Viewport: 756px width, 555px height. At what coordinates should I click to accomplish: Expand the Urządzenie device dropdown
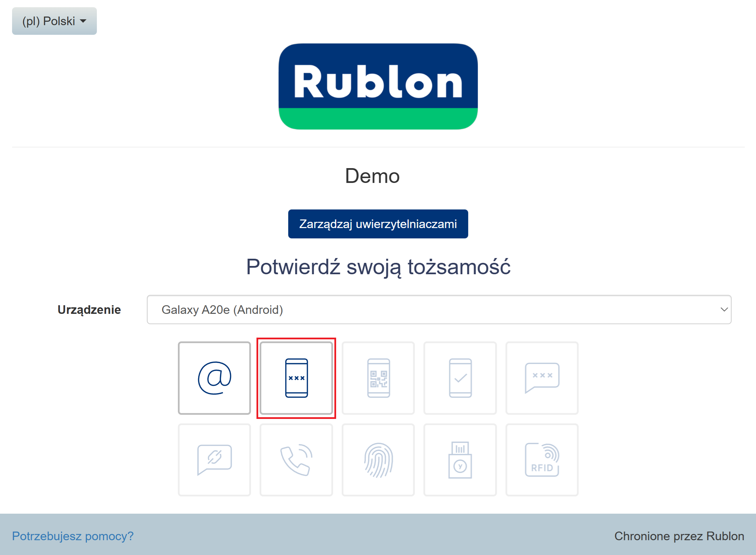point(439,309)
